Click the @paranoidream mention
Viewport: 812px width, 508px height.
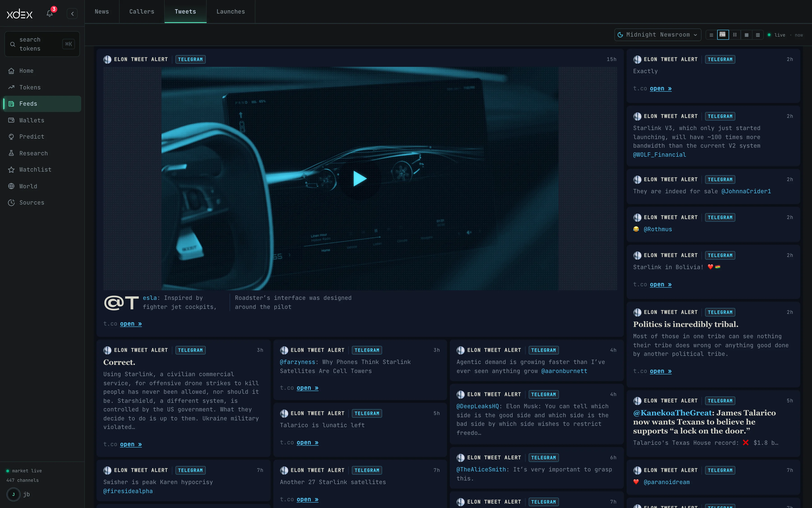point(666,482)
